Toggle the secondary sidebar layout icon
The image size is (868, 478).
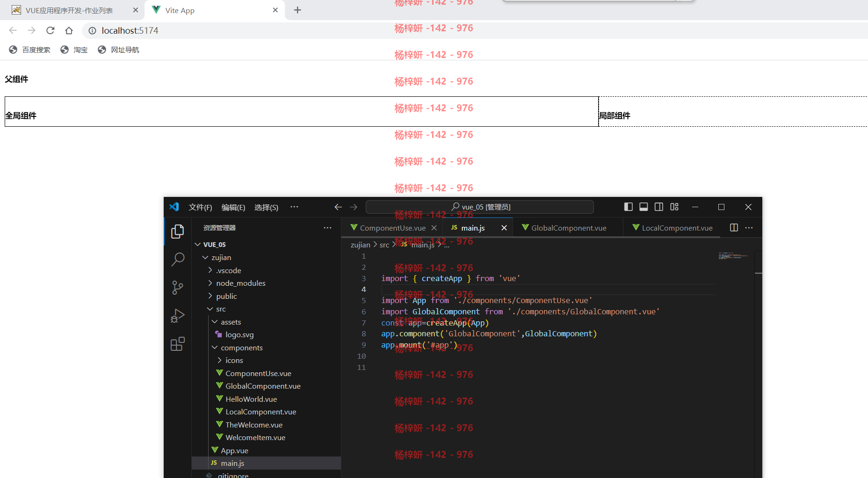tap(659, 207)
